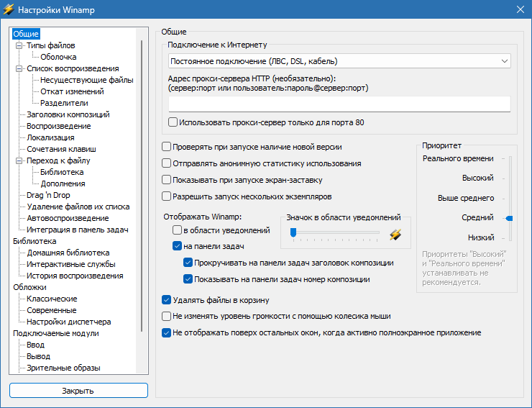The width and height of the screenshot is (532, 408).
Task: Select 'Подключаемые модули' category
Action: [x=56, y=333]
